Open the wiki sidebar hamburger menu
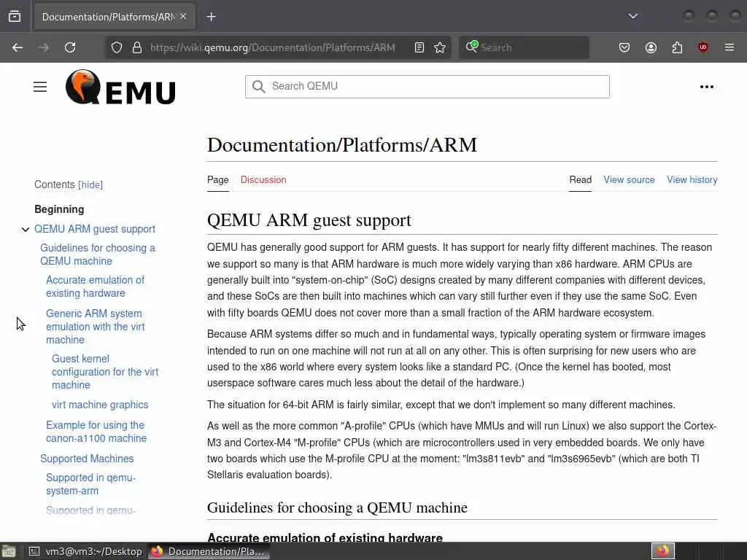Screen dimensions: 747x560 [x=40, y=87]
